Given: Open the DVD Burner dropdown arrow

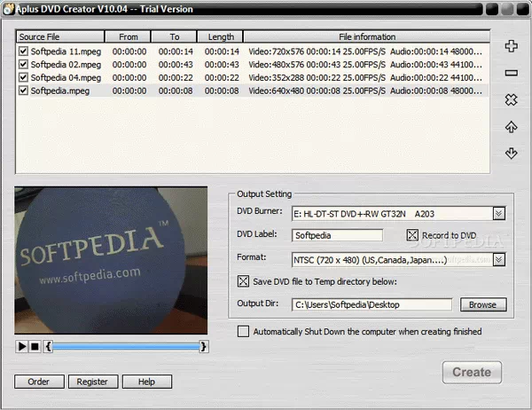Looking at the screenshot, I should 498,214.
